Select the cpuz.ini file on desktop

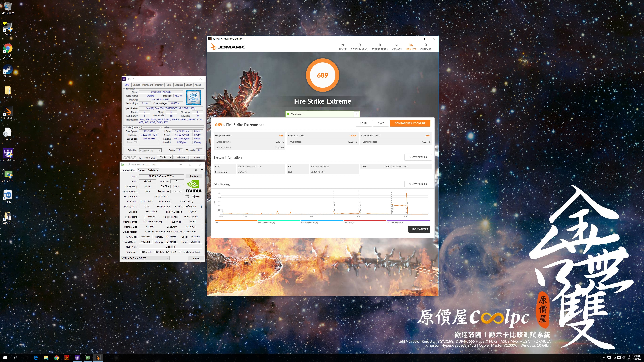(8, 134)
